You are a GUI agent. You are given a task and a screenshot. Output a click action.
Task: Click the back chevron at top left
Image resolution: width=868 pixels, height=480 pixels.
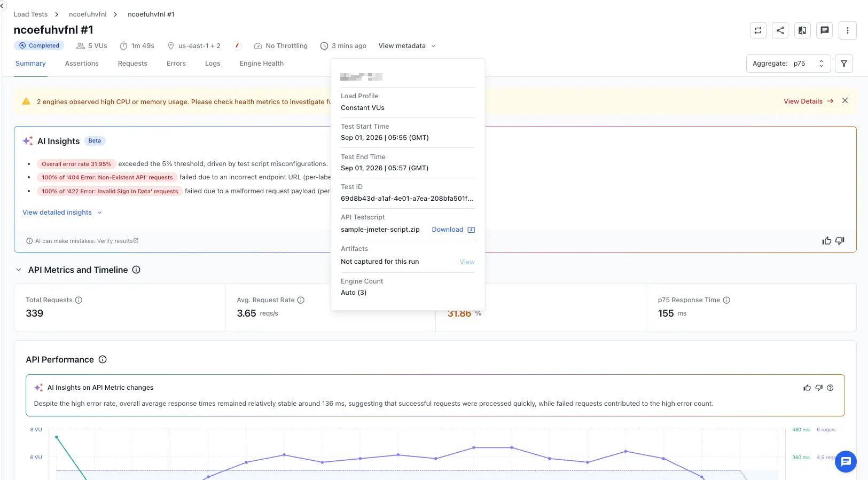click(2, 6)
